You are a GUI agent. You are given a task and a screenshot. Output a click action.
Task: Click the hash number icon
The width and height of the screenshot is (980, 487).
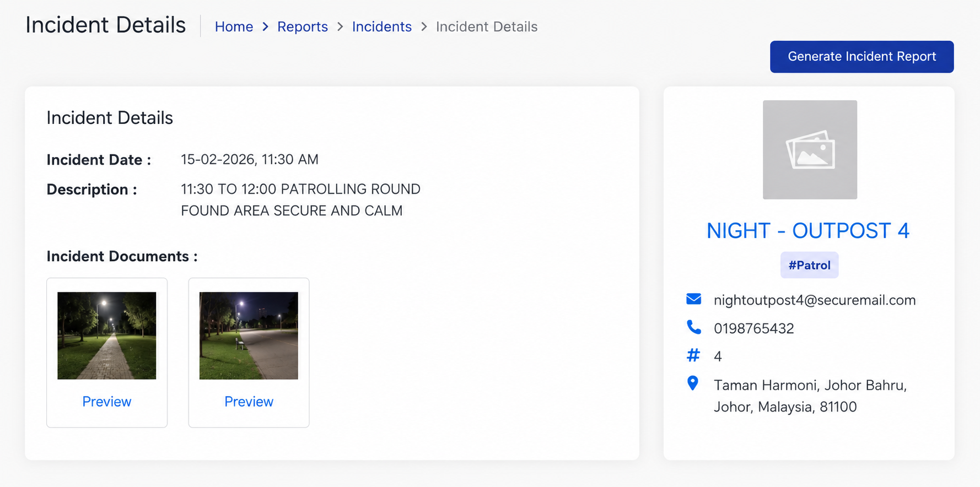pos(693,355)
